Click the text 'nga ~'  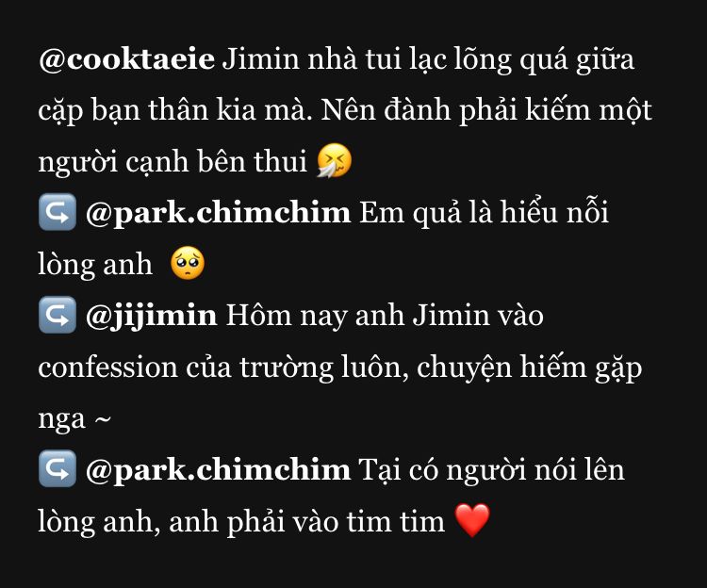tap(74, 420)
